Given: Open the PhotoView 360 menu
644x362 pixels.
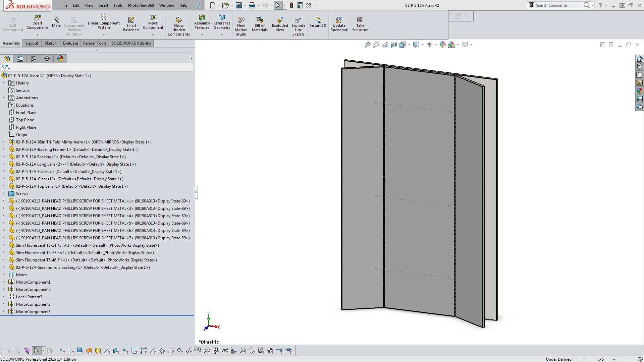Looking at the screenshot, I should (x=141, y=5).
